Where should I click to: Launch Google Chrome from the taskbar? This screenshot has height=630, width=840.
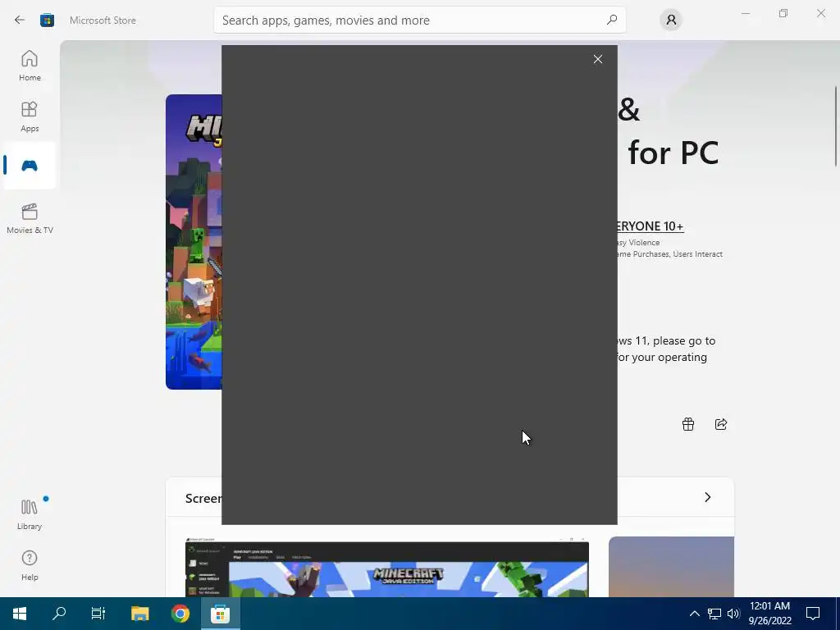(x=180, y=614)
